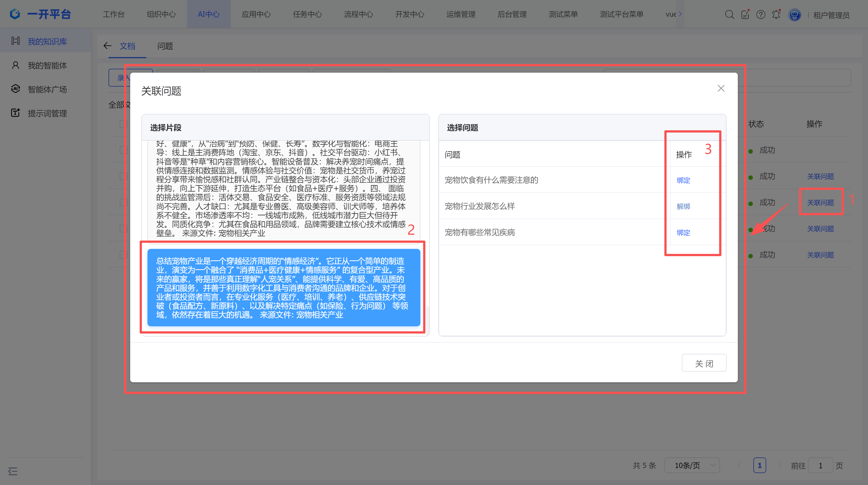Click 解绑 for 宠物行业发展怎么样
Viewport: 868px width, 485px height.
point(683,206)
